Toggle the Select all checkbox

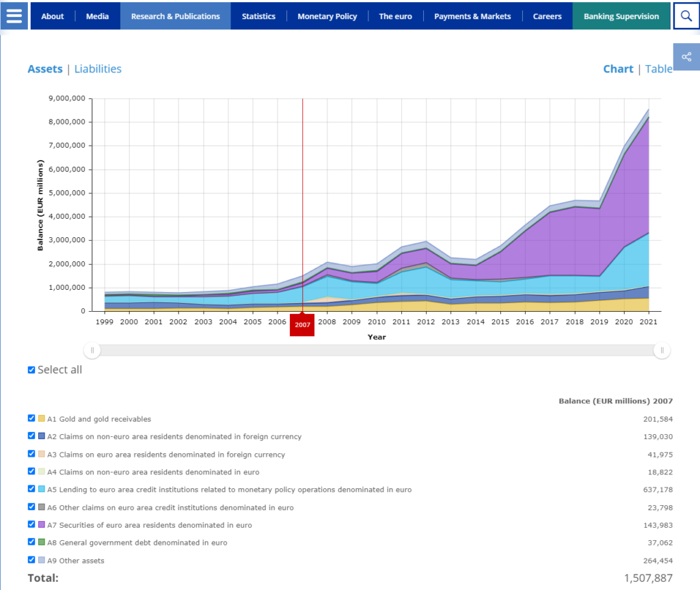point(31,370)
